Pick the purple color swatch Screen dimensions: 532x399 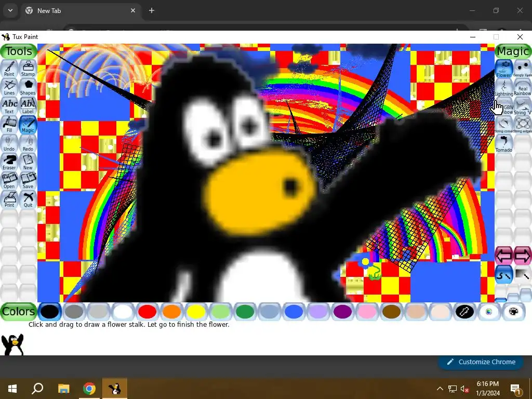click(343, 312)
